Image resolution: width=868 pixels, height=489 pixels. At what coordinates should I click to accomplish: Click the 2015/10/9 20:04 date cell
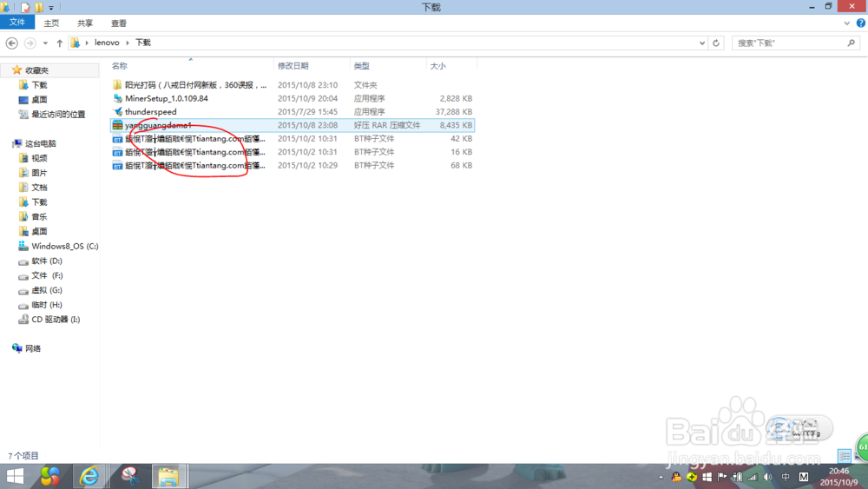point(307,98)
